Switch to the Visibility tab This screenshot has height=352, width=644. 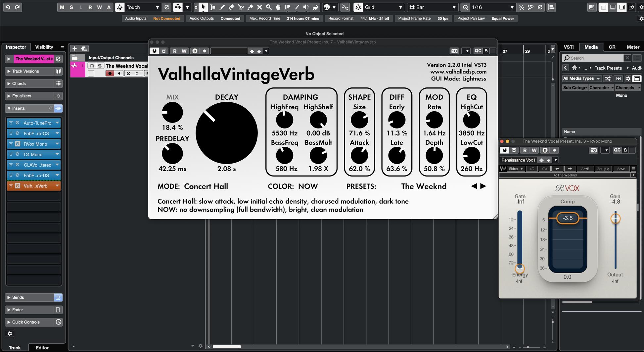click(44, 47)
